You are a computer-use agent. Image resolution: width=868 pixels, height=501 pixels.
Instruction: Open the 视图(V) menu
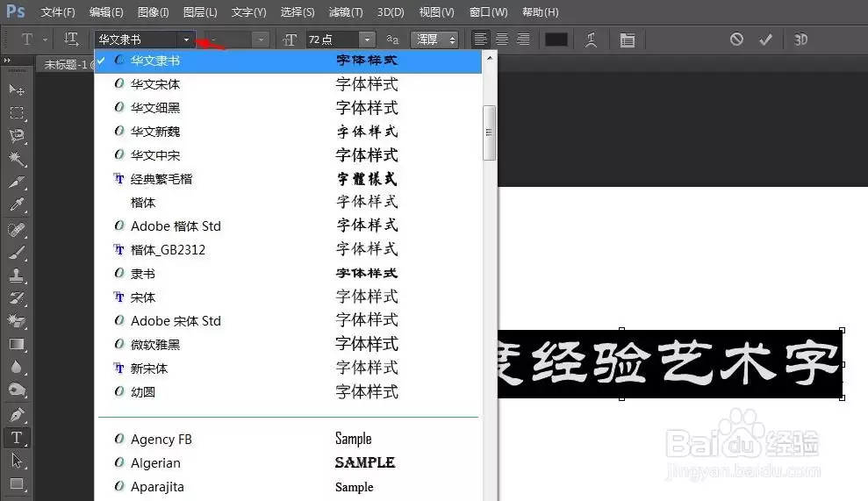click(x=436, y=11)
